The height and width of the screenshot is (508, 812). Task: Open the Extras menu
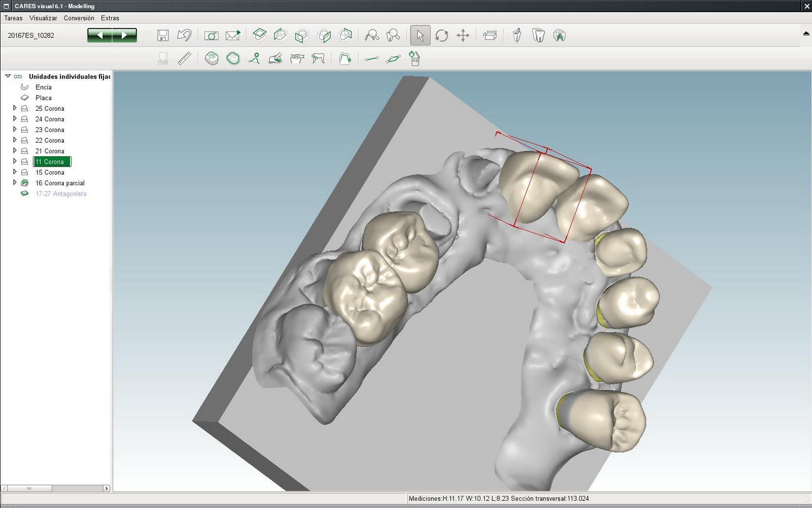(110, 18)
